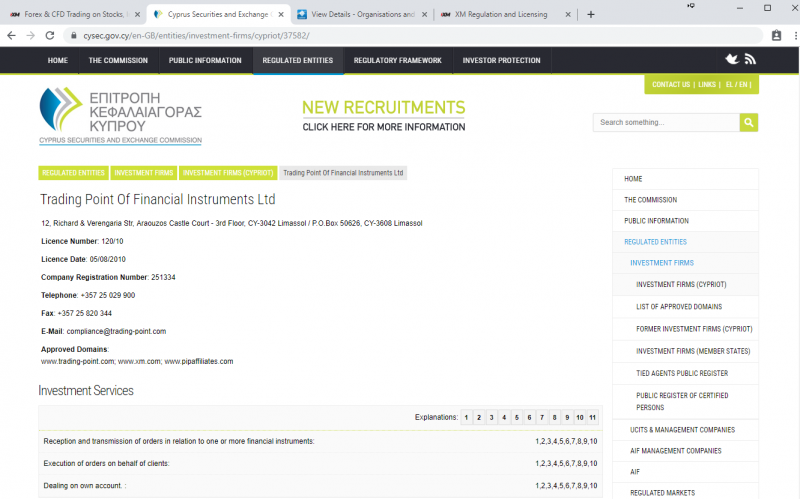Open PUBLIC INFORMATION in top navigation
The image size is (800, 499).
coord(205,60)
